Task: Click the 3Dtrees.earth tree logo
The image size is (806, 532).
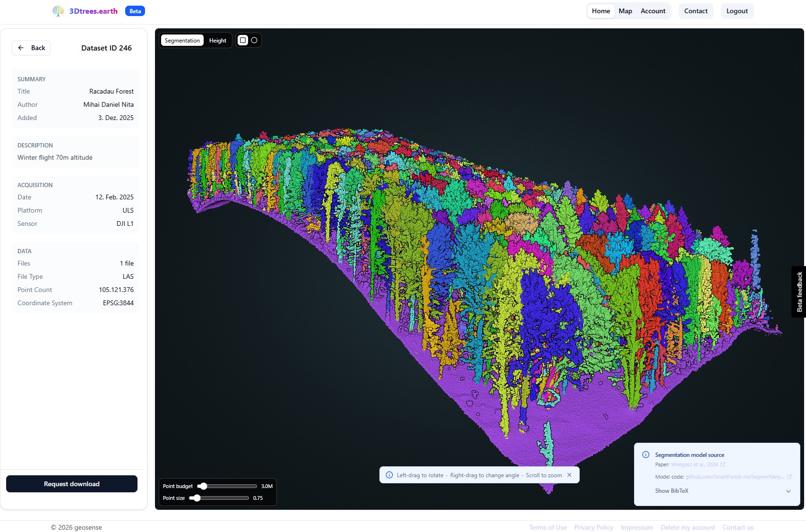Action: pos(58,11)
